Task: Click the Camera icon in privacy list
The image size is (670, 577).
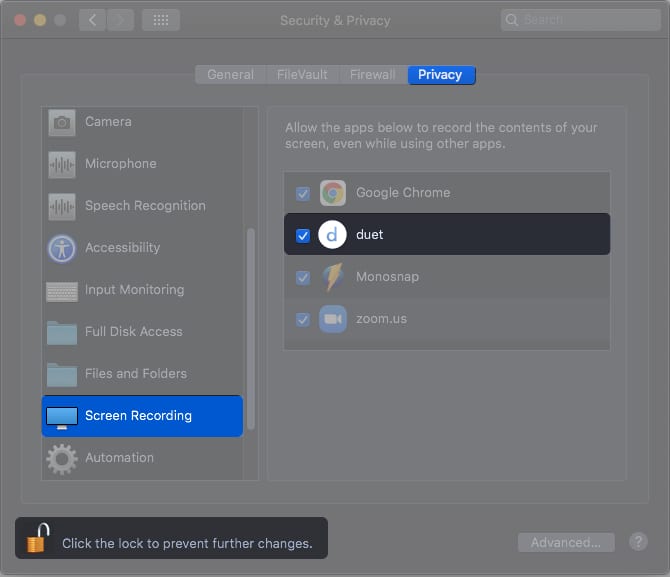Action: [x=62, y=123]
